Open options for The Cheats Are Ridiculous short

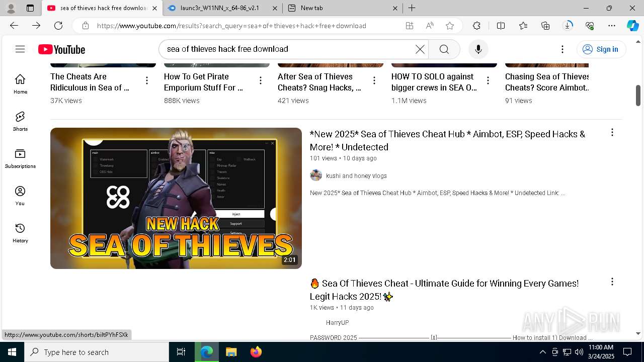(x=146, y=80)
